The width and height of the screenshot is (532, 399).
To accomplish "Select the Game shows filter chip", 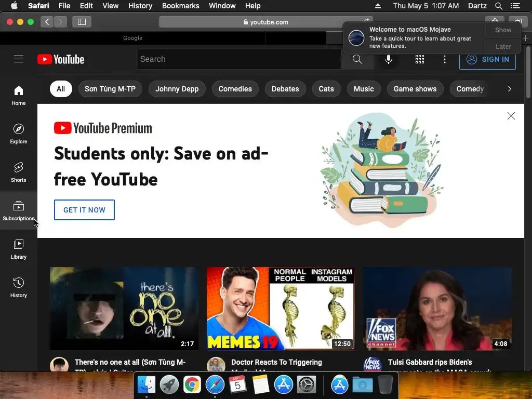I will coord(415,89).
